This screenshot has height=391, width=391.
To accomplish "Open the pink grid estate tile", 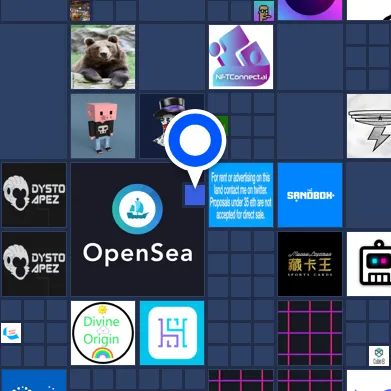I will (310, 333).
